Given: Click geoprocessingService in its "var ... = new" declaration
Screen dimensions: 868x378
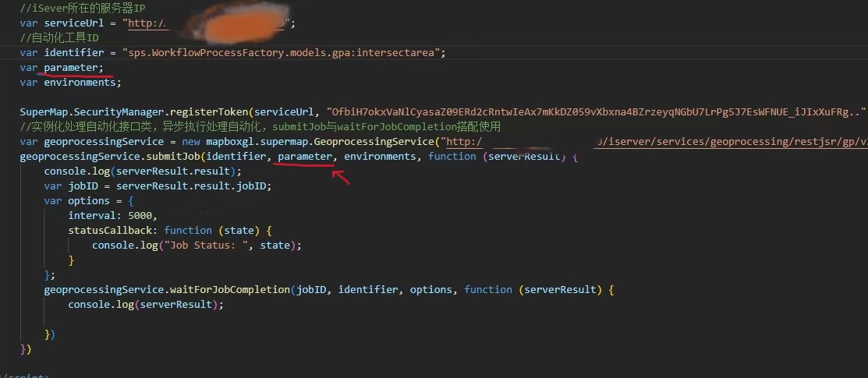Looking at the screenshot, I should (x=104, y=142).
